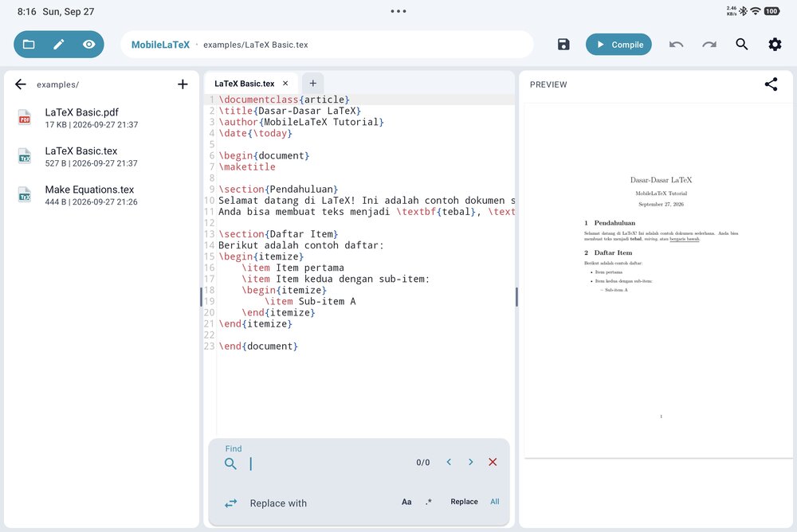This screenshot has width=797, height=532.
Task: Focus the Find input field
Action: click(x=328, y=463)
